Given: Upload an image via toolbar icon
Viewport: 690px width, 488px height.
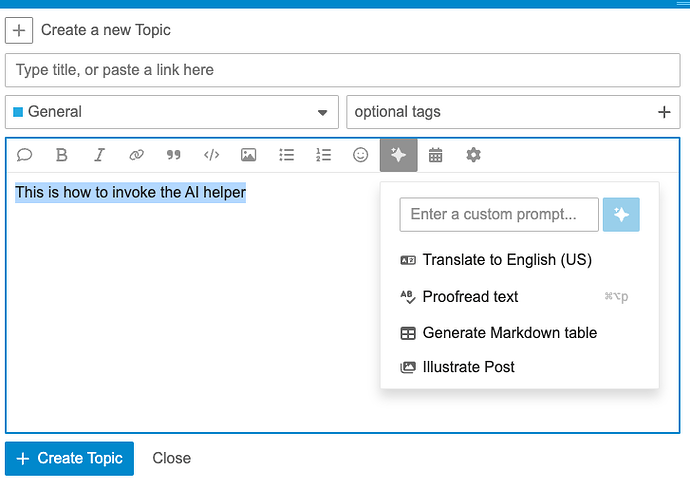Looking at the screenshot, I should [x=249, y=155].
